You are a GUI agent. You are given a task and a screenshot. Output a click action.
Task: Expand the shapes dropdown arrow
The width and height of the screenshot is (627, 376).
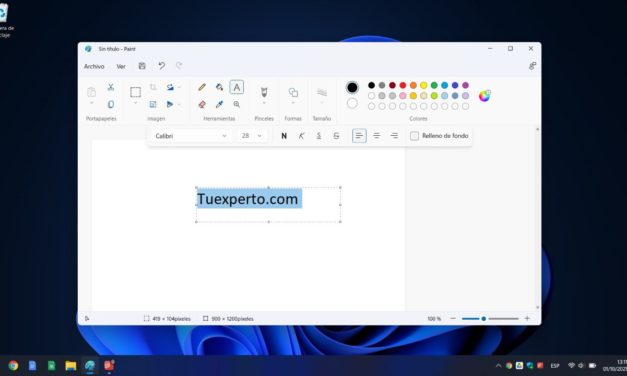[293, 103]
